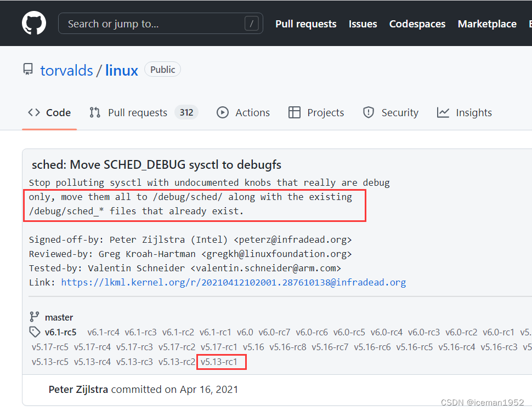Open tag v6.1-rc3
This screenshot has height=411, width=532.
click(141, 332)
